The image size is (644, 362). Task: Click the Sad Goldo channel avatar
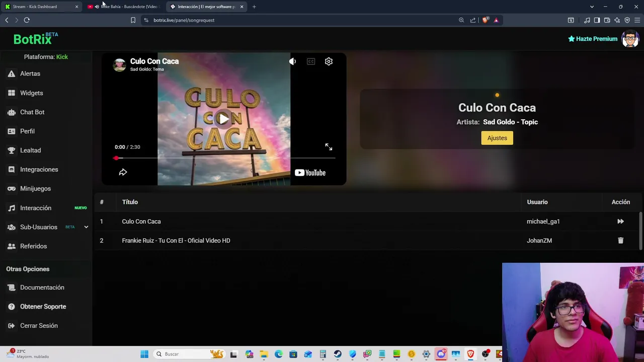pos(119,65)
